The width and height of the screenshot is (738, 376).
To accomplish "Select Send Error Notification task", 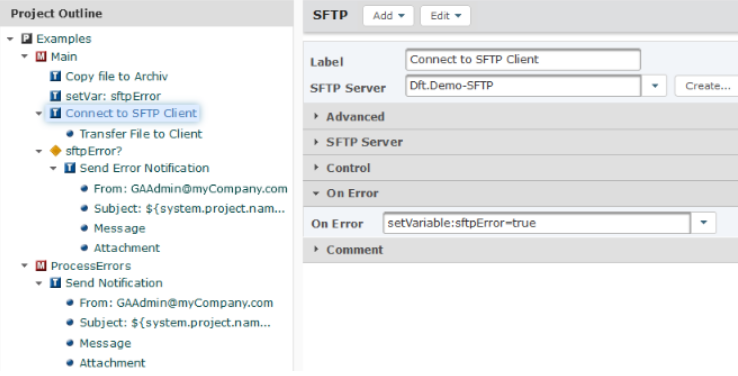I will [x=144, y=168].
